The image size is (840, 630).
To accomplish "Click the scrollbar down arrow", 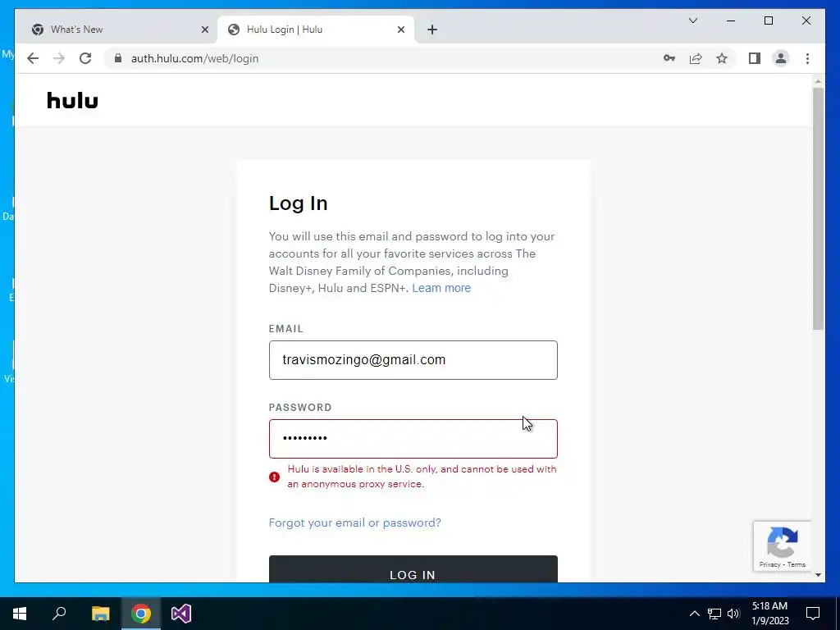I will point(818,575).
